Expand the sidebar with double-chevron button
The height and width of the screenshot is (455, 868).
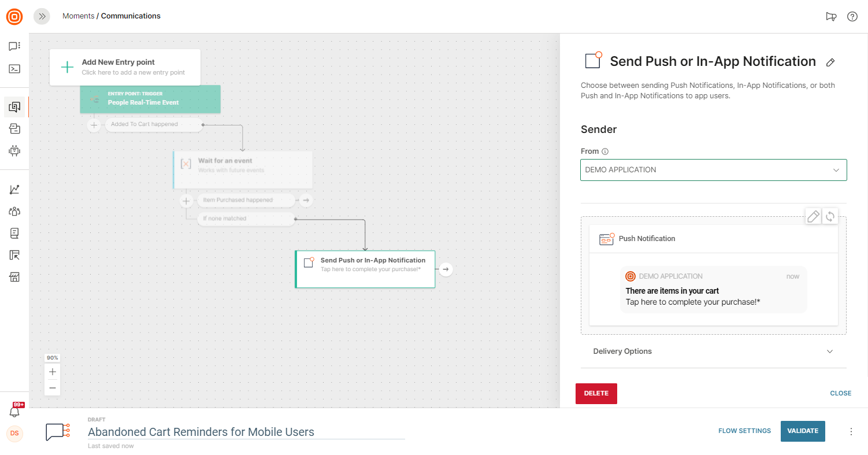point(42,16)
